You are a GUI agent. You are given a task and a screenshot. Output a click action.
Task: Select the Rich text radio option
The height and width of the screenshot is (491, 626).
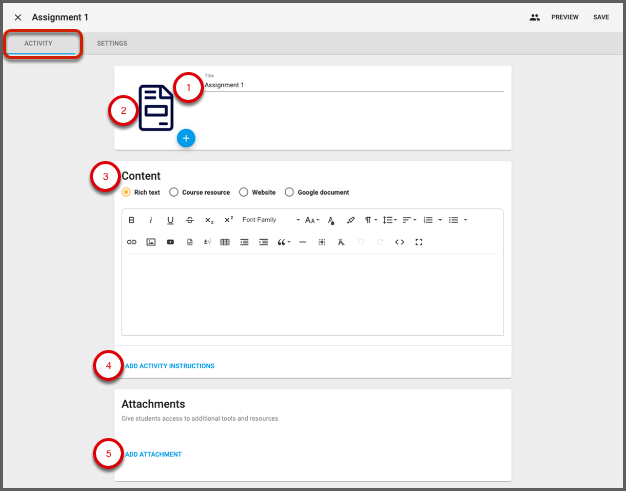126,192
